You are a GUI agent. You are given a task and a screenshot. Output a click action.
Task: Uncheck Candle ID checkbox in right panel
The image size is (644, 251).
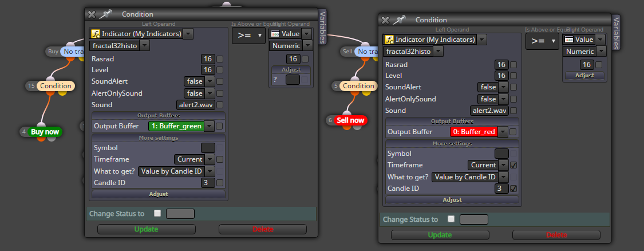pyautogui.click(x=513, y=189)
